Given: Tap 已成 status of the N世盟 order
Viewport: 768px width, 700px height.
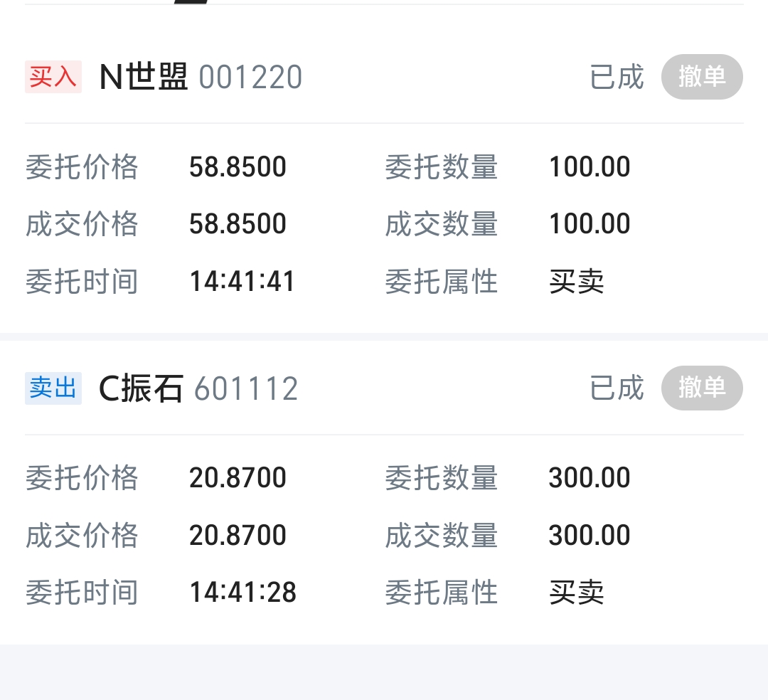Looking at the screenshot, I should click(x=617, y=77).
